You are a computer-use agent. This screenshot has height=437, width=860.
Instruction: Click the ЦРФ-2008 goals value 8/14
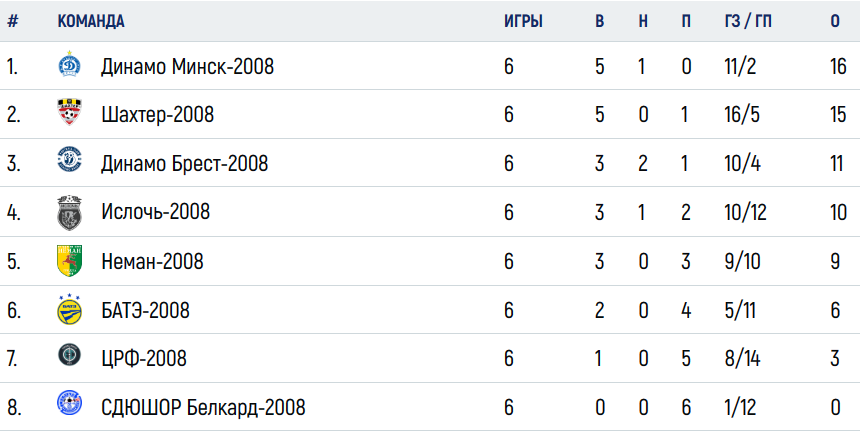coord(742,359)
